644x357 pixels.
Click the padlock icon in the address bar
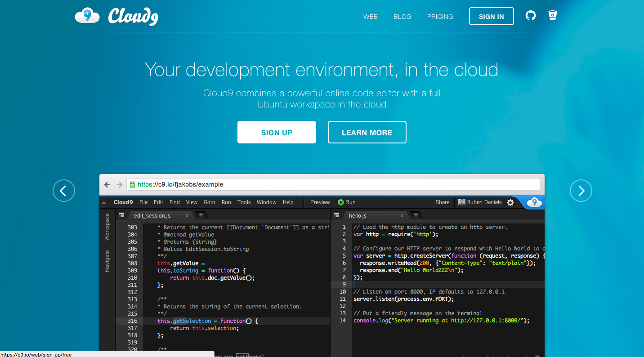pyautogui.click(x=132, y=184)
